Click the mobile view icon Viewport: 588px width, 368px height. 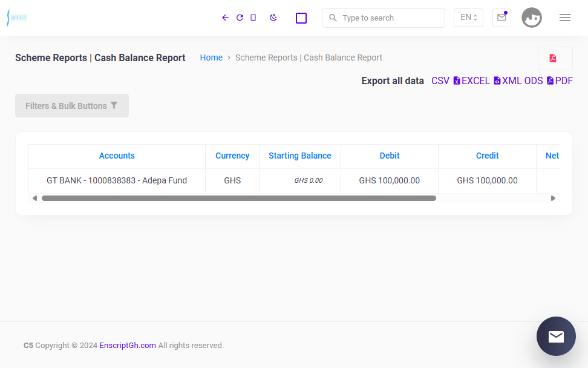tap(253, 18)
